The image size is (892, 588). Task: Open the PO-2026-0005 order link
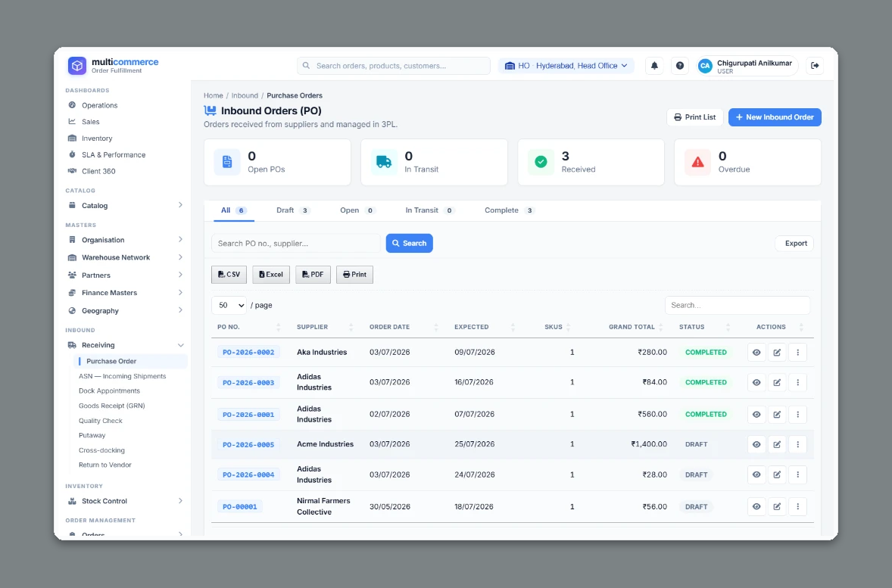coord(248,445)
